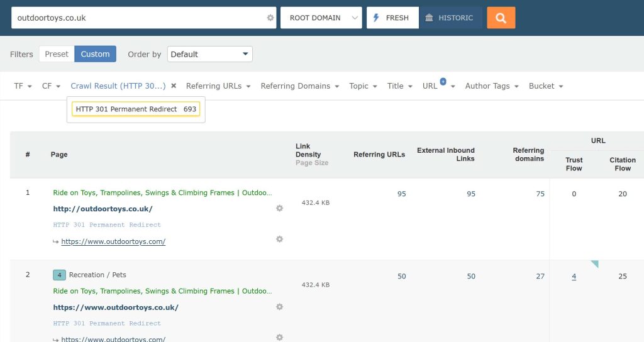Sort by Trust Flow column header
This screenshot has width=644, height=342.
574,164
